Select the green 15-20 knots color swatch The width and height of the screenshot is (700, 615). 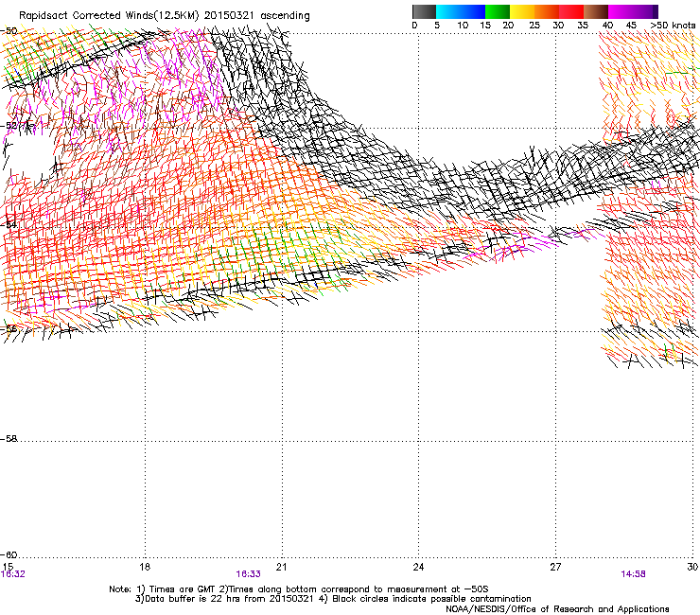pyautogui.click(x=498, y=11)
